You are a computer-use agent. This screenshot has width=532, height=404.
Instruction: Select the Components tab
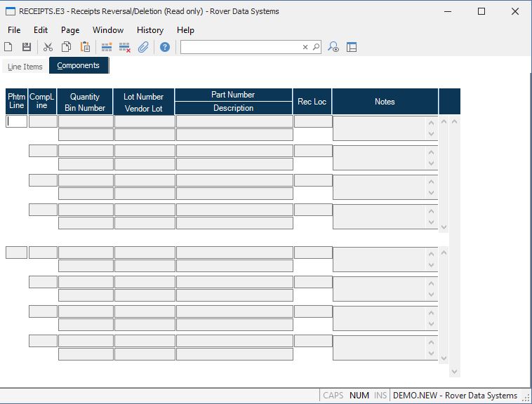pos(78,66)
